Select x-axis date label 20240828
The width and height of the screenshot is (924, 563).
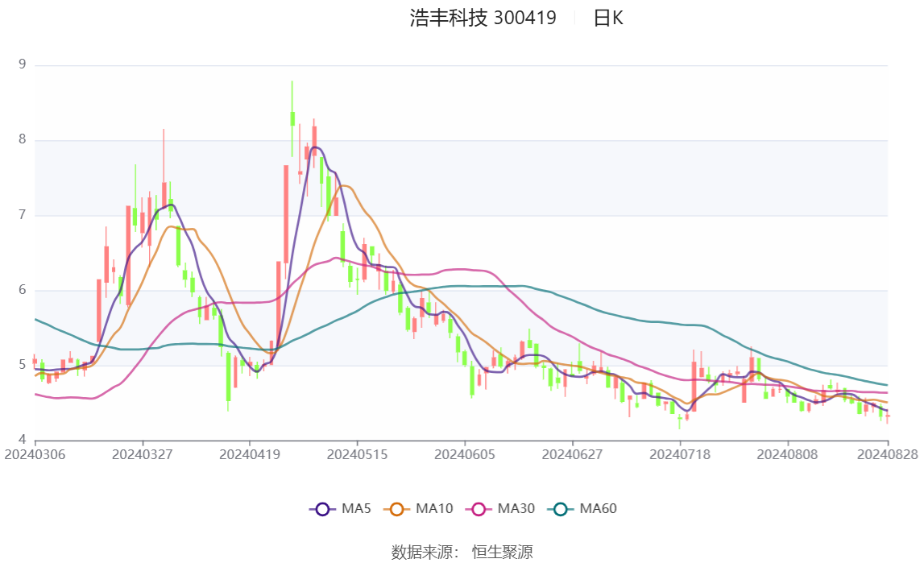(x=888, y=454)
